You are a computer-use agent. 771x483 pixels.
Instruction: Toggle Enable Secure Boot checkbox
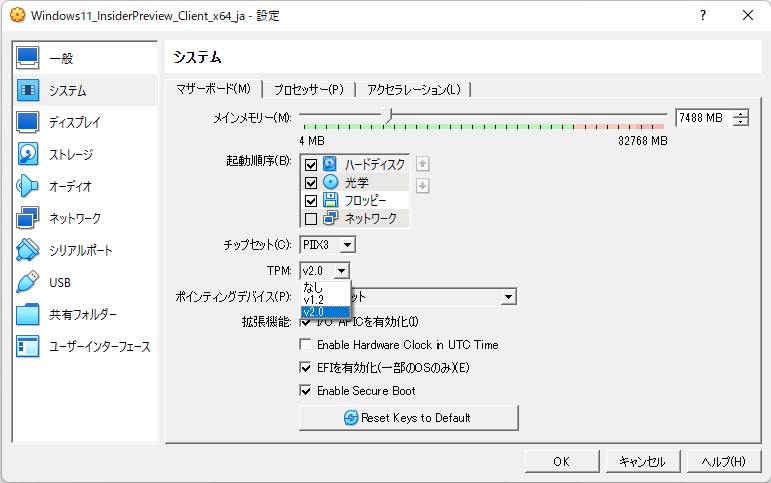(305, 391)
